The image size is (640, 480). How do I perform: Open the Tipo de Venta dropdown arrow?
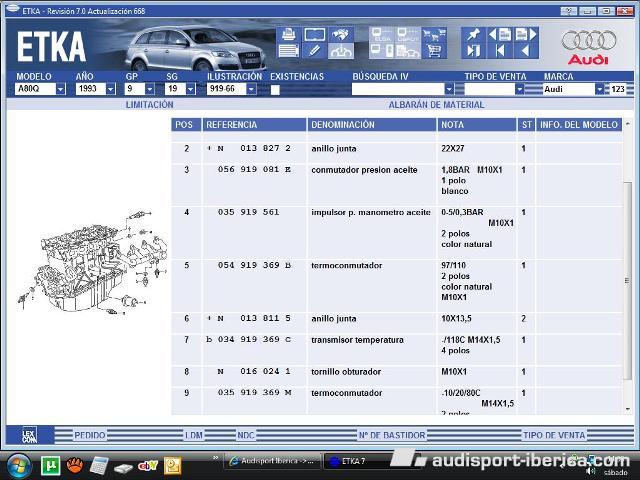519,89
